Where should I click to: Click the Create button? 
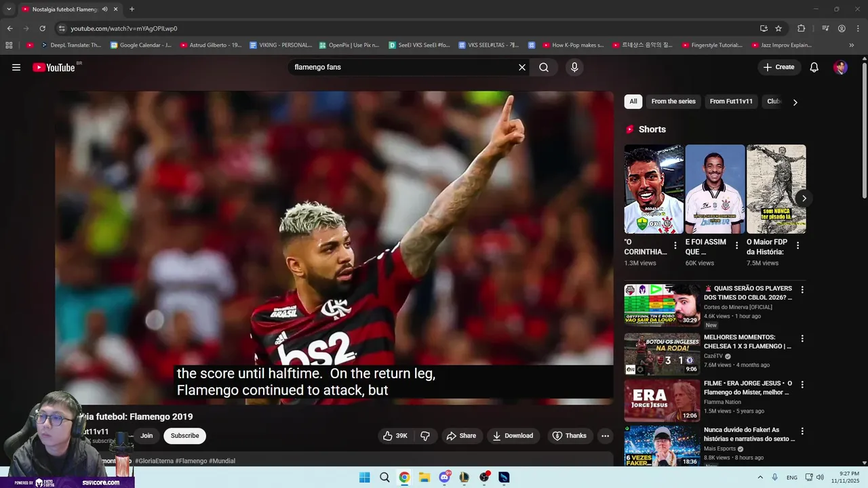(778, 67)
